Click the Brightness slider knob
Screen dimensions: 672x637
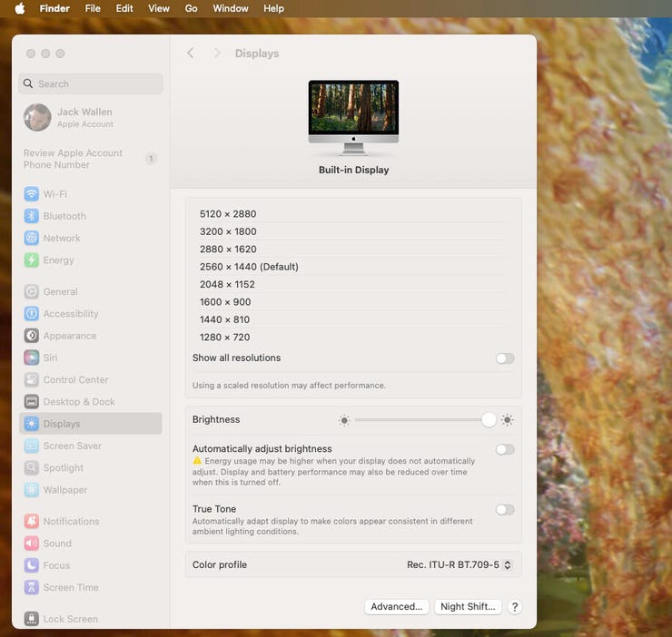[489, 420]
